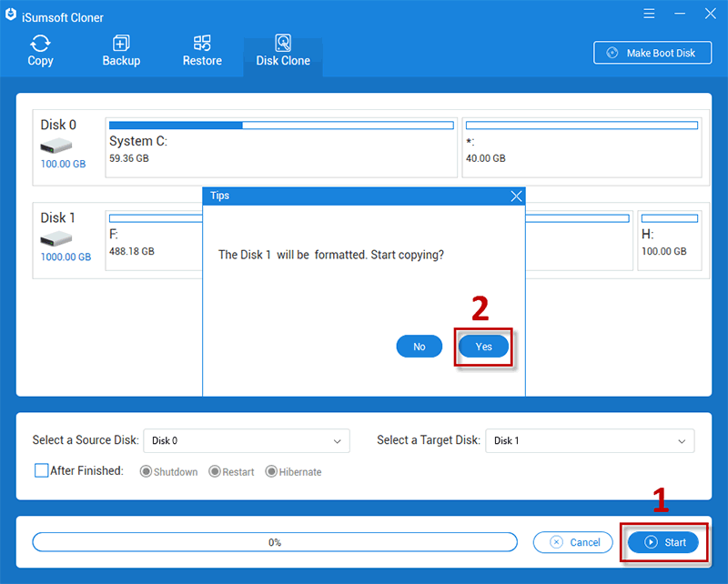
Task: Click the iSumsoft Cloner logo icon
Action: pos(11,15)
